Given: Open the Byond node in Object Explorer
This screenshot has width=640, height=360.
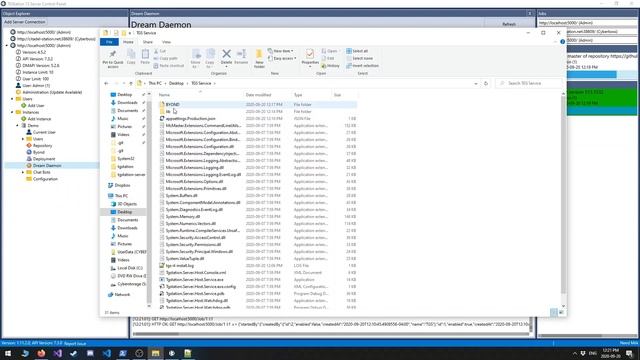Looking at the screenshot, I should click(x=36, y=152).
